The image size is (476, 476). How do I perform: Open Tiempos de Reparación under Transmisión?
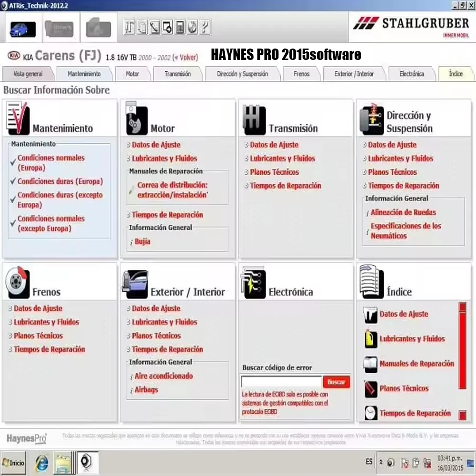click(x=285, y=186)
